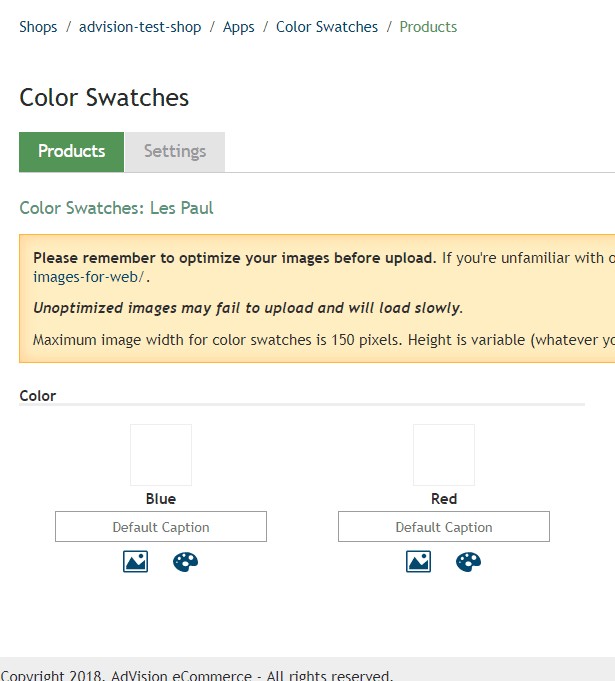The image size is (615, 681).
Task: Switch to the Settings tab
Action: (x=175, y=152)
